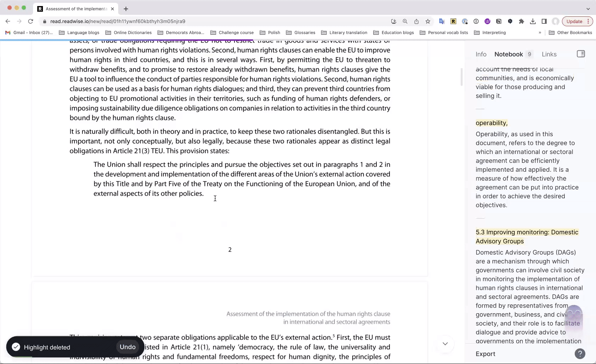This screenshot has height=364, width=596.
Task: Open the Interpreting bookmark folder
Action: pos(490,33)
